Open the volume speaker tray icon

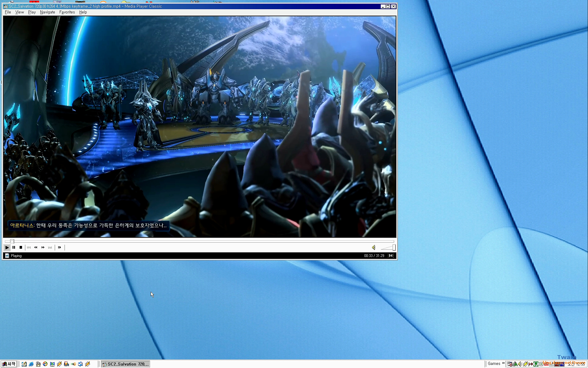coord(520,364)
